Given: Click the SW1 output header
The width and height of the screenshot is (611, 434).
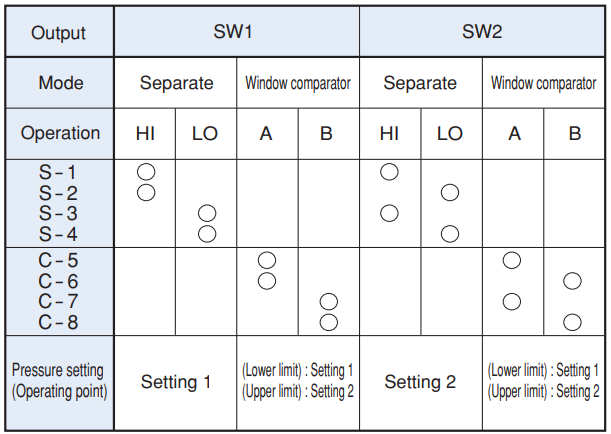Looking at the screenshot, I should click(236, 31).
